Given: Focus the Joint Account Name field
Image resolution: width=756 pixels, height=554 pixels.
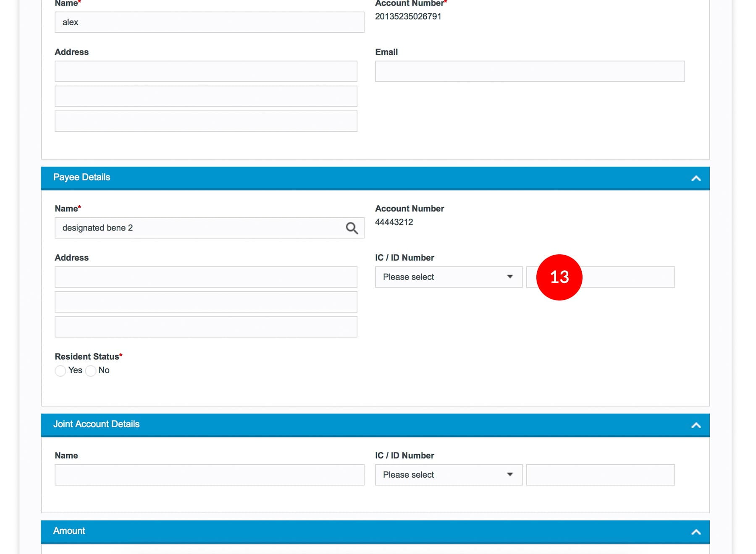Looking at the screenshot, I should click(209, 475).
